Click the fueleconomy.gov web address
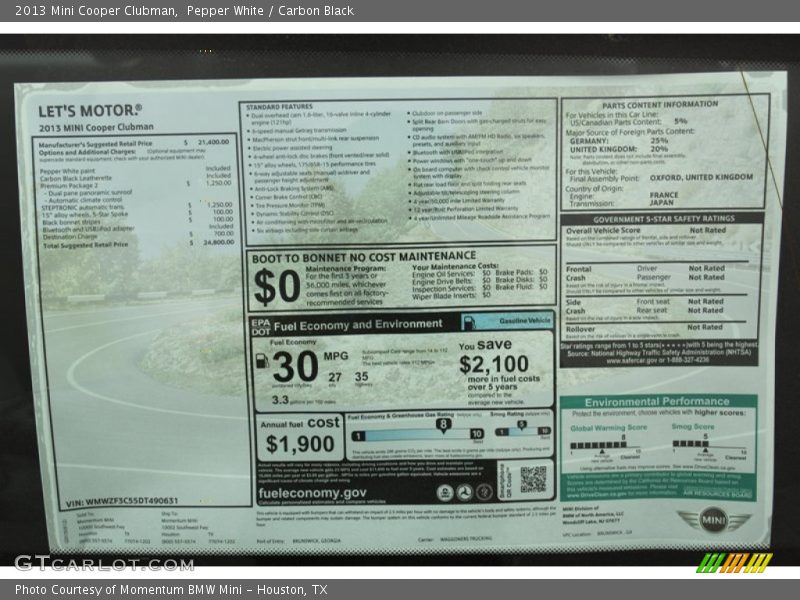Image resolution: width=800 pixels, height=600 pixels. [312, 493]
